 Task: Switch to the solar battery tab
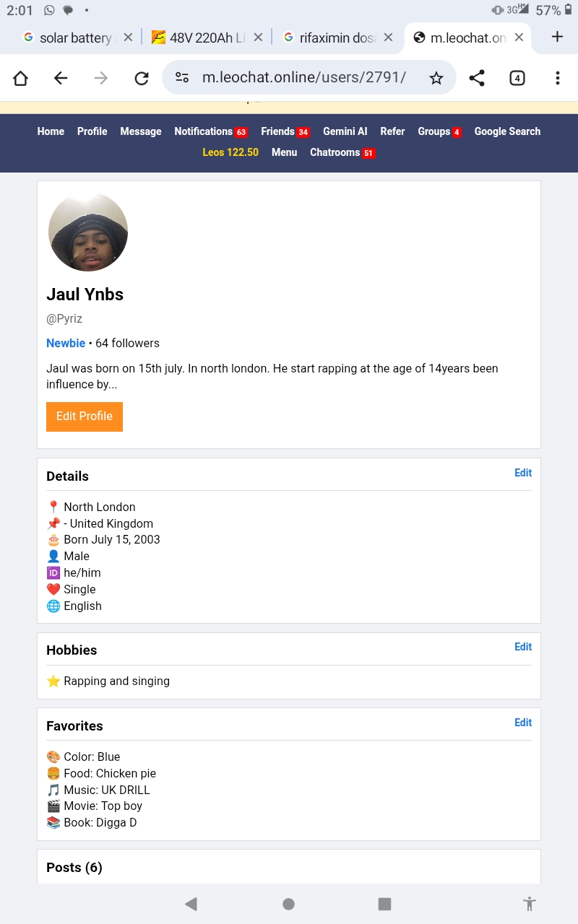coord(72,38)
